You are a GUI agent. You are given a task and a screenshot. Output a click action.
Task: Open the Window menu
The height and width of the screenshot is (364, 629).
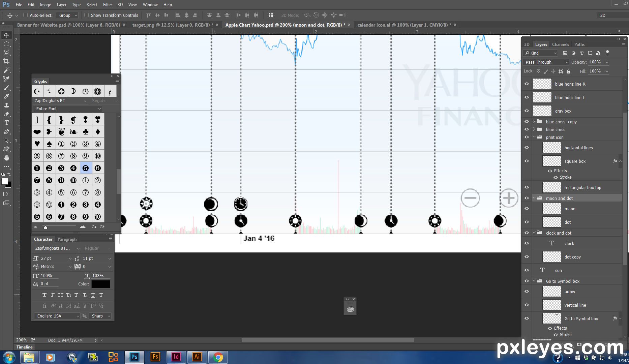pos(150,5)
